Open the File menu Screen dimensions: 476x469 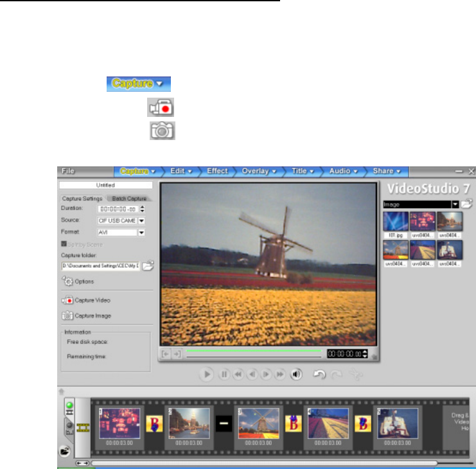point(68,171)
